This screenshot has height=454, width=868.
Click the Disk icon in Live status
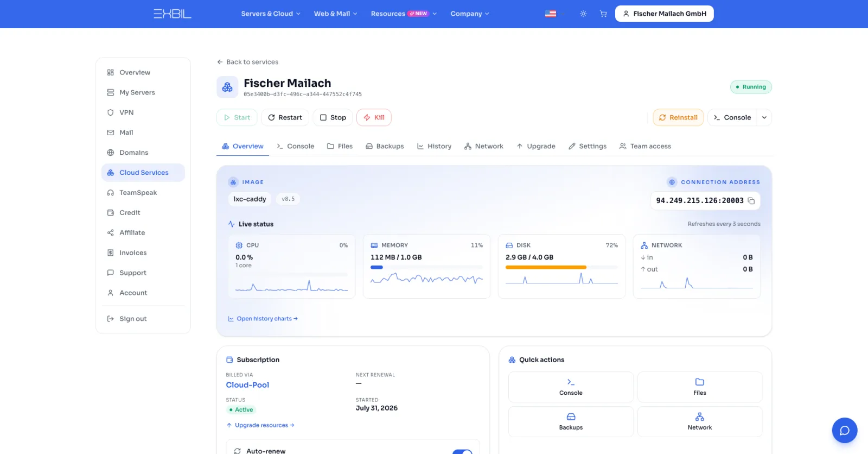pos(509,245)
